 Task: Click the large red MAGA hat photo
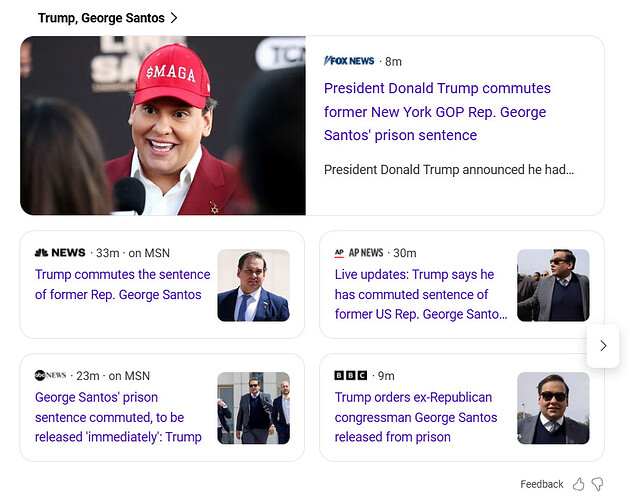click(x=162, y=126)
